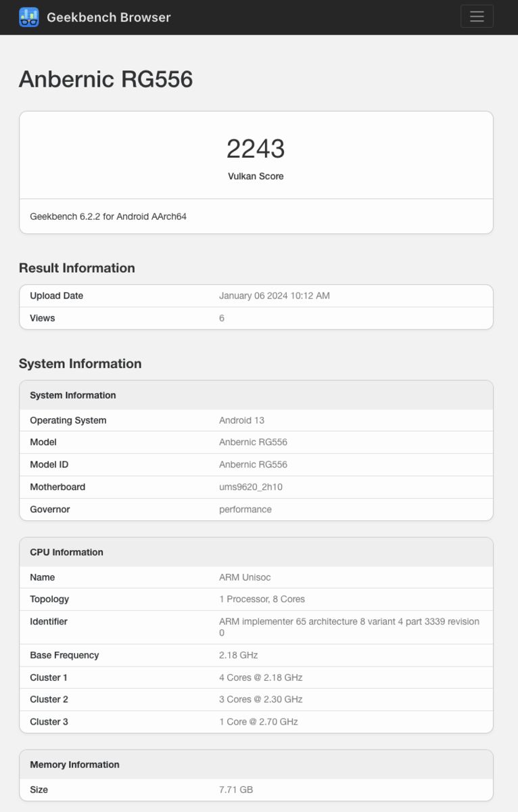Click the Vulkan Score label
Viewport: 518px width, 812px height.
[256, 176]
